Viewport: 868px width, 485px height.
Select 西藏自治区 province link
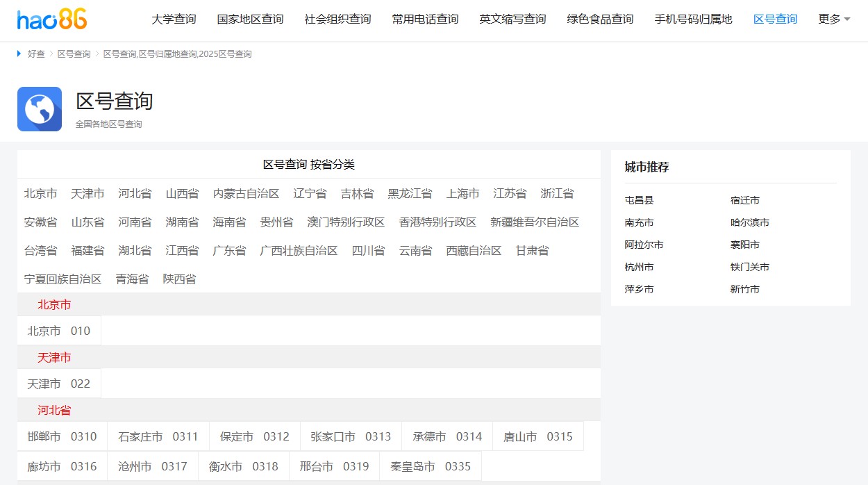[x=474, y=251]
